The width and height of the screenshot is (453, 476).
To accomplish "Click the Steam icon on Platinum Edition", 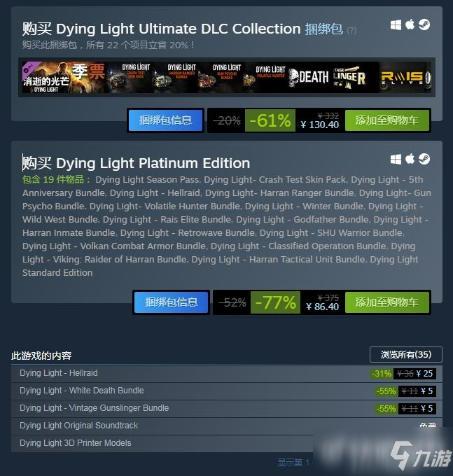I will coord(424,159).
